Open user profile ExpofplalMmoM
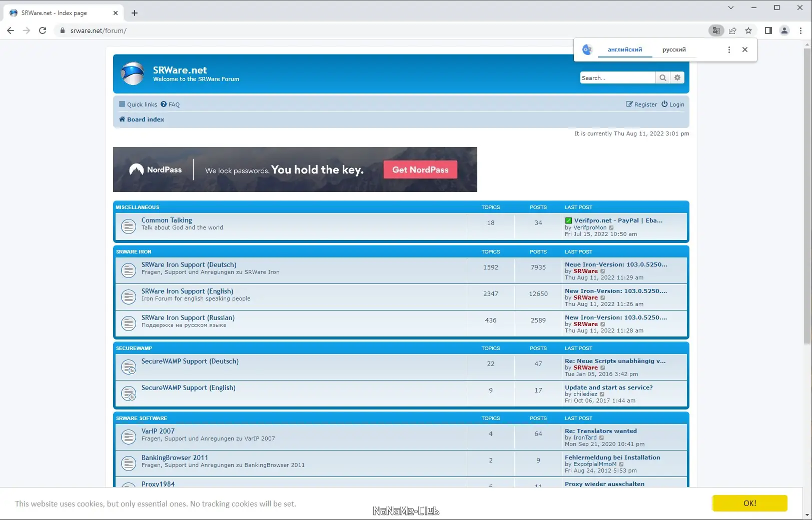Image resolution: width=812 pixels, height=520 pixels. click(x=595, y=464)
